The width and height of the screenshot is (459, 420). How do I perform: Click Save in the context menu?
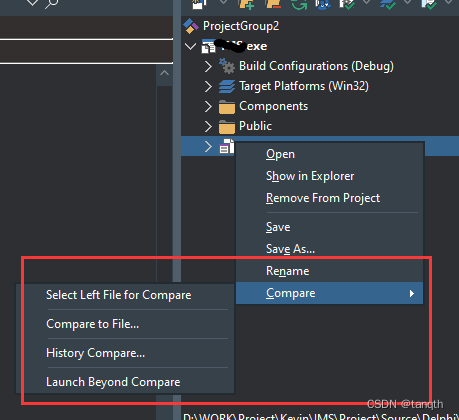[x=329, y=227]
